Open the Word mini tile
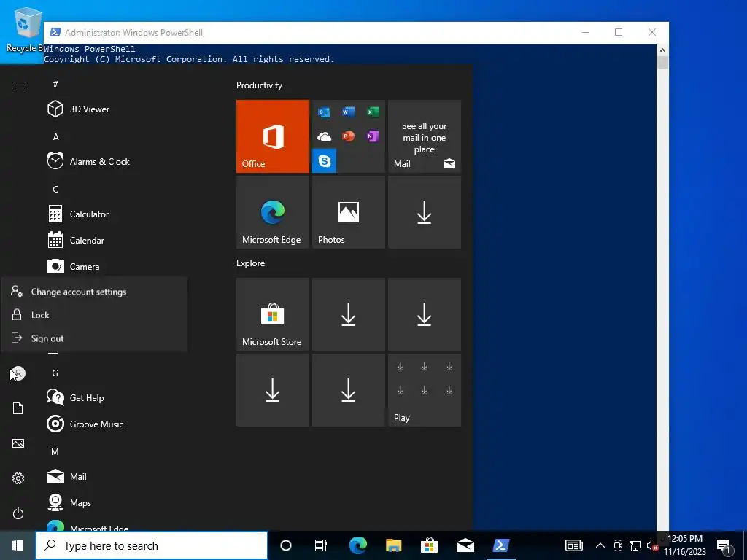 tap(348, 112)
